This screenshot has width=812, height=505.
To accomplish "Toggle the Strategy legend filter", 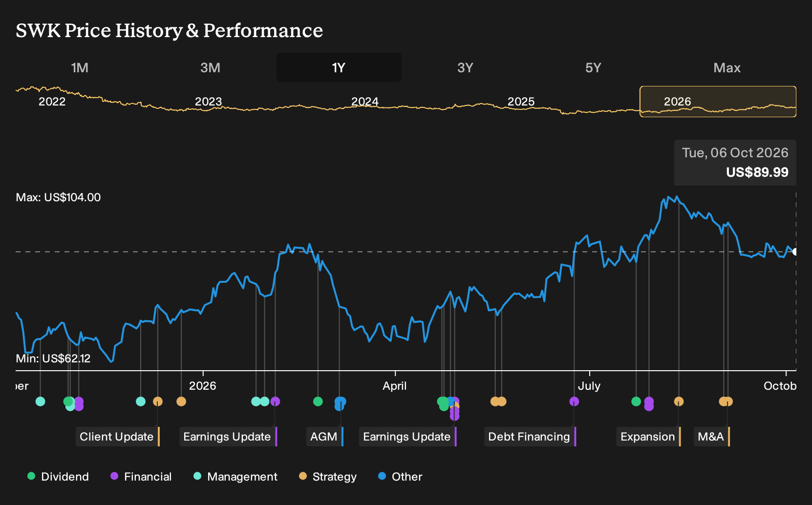I will coord(328,477).
